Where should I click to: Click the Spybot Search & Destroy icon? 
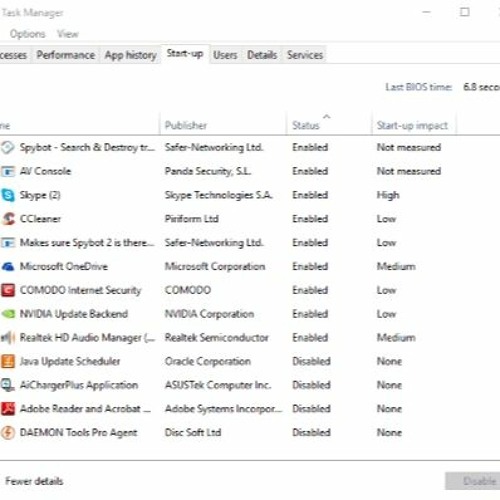click(8, 147)
